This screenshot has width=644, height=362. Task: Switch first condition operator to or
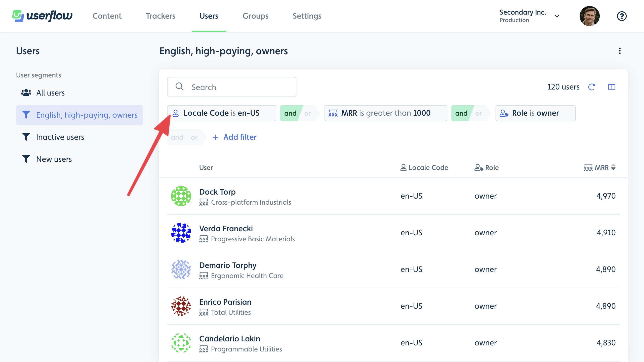click(307, 113)
